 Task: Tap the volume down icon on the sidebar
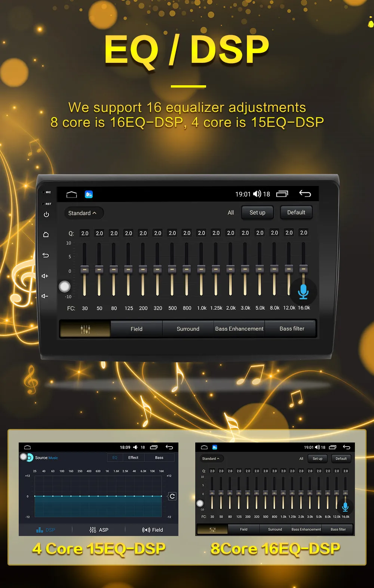[45, 296]
